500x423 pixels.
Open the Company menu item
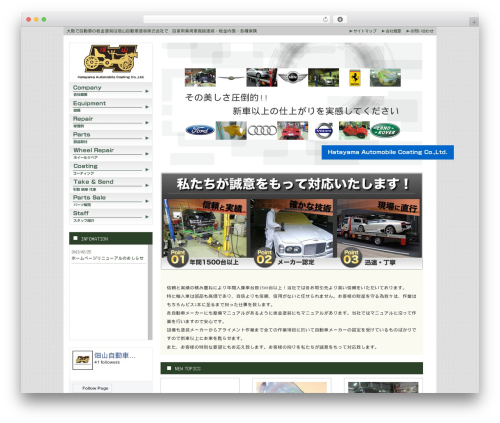[x=111, y=91]
